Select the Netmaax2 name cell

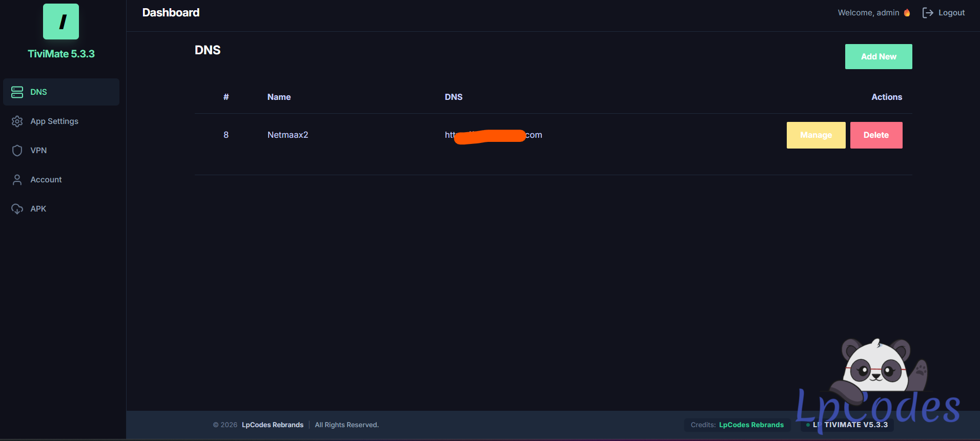288,135
